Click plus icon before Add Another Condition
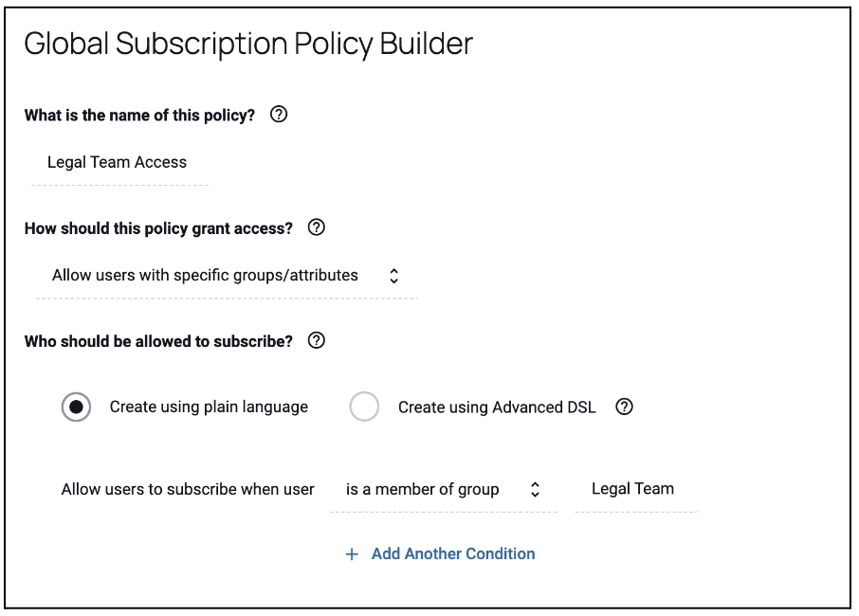 352,554
